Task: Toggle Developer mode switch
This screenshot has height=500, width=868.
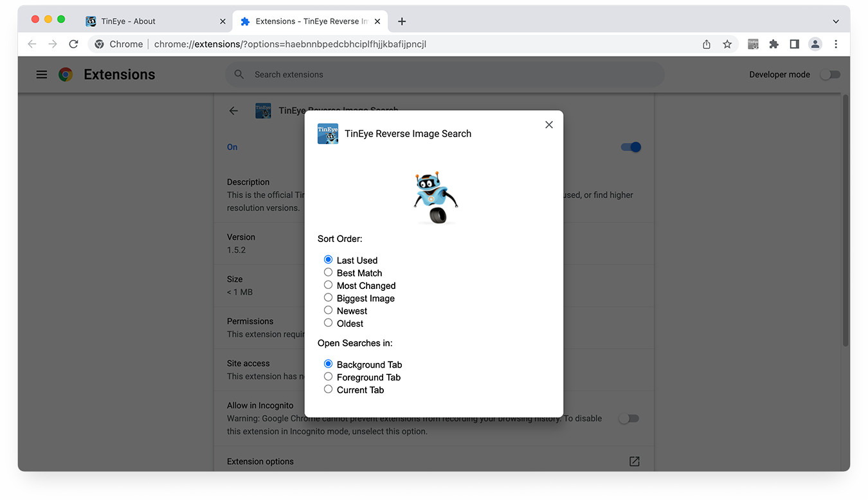Action: pyautogui.click(x=830, y=75)
